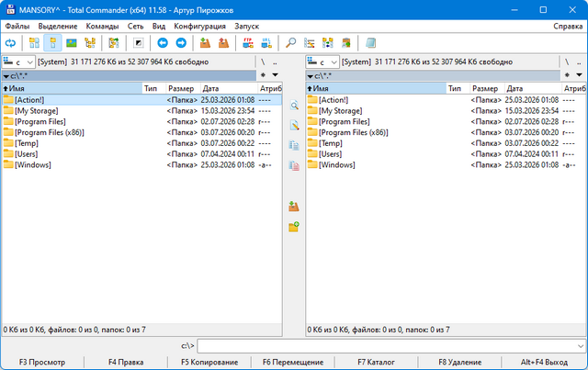Create new folder with middle bar icon
The height and width of the screenshot is (370, 588).
click(x=294, y=227)
